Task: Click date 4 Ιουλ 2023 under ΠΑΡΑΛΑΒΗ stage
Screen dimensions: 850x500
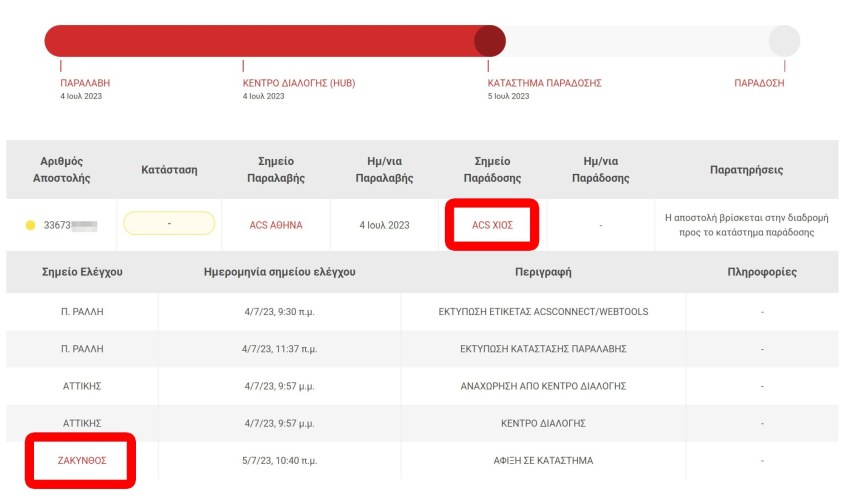Action: pyautogui.click(x=81, y=96)
